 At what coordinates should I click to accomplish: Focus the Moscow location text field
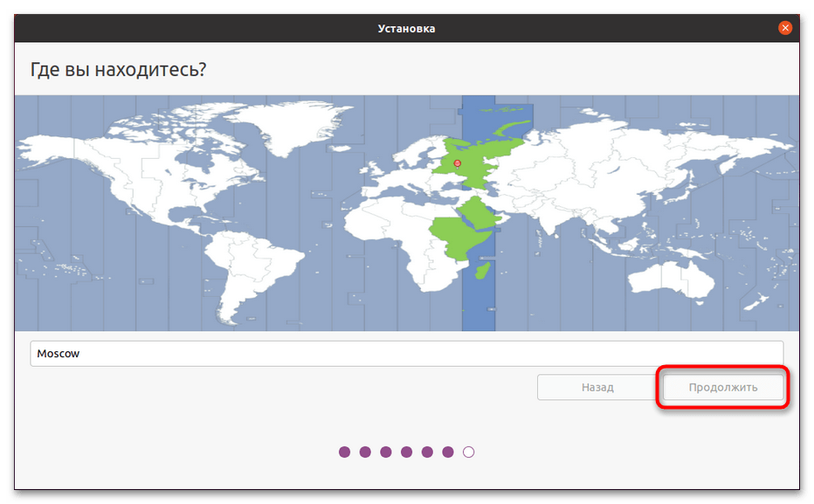click(x=406, y=354)
